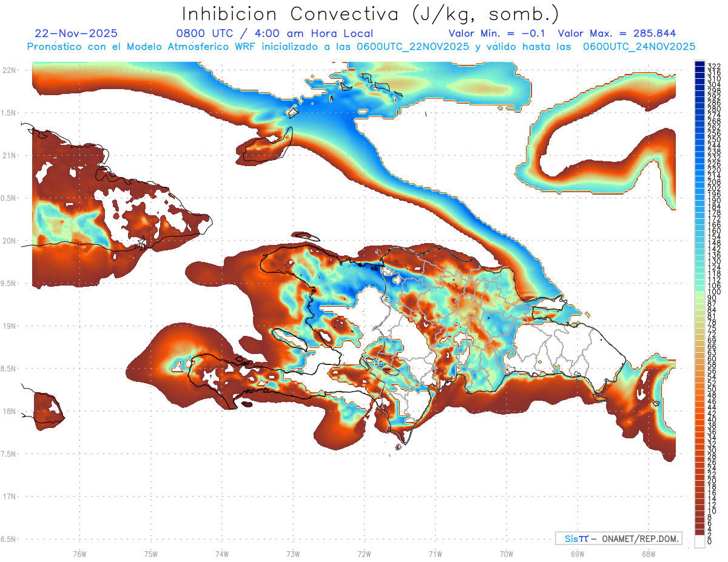Click the 'SisPI - ONAMET/REP.DOM.' credit box

(618, 538)
